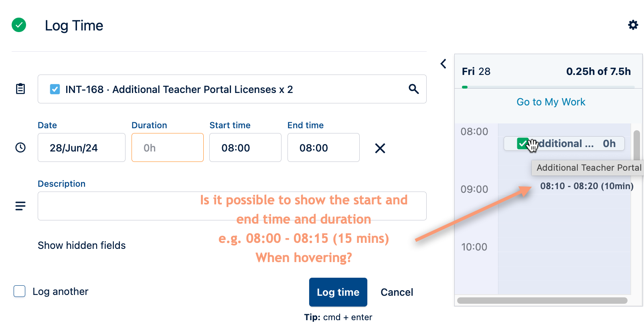The height and width of the screenshot is (327, 644).
Task: Click the clock icon next to Date
Action: click(20, 148)
